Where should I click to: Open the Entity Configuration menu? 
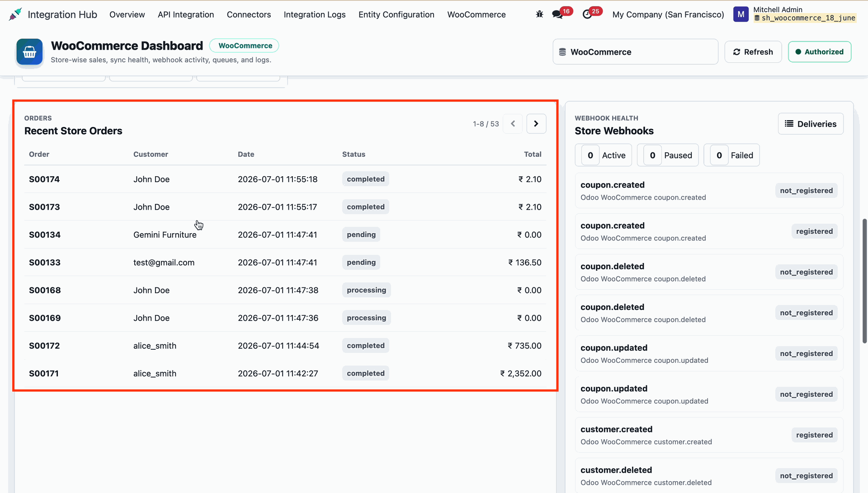tap(396, 14)
